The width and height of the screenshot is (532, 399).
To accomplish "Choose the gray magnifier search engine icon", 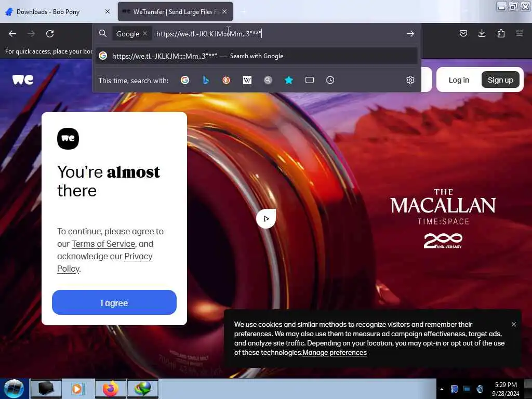I will (x=268, y=80).
